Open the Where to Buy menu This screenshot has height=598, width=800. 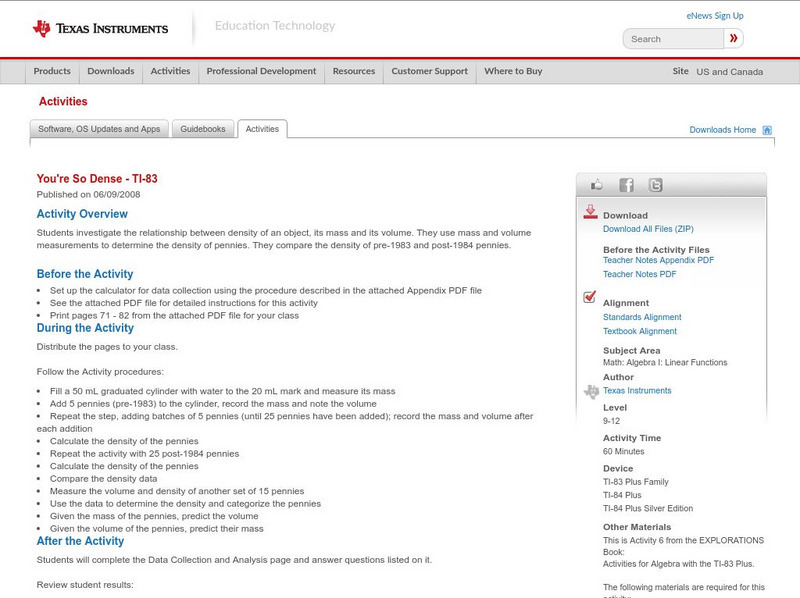click(513, 71)
